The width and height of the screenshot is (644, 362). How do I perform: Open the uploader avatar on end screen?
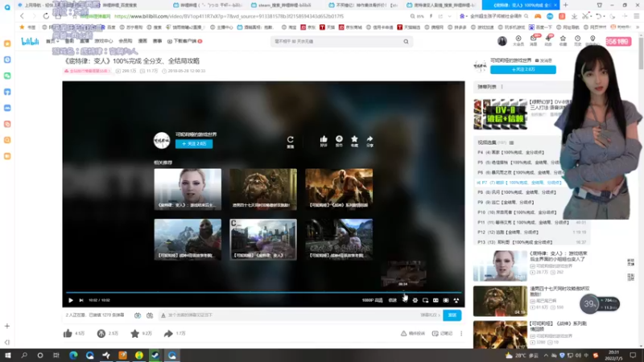point(162,140)
